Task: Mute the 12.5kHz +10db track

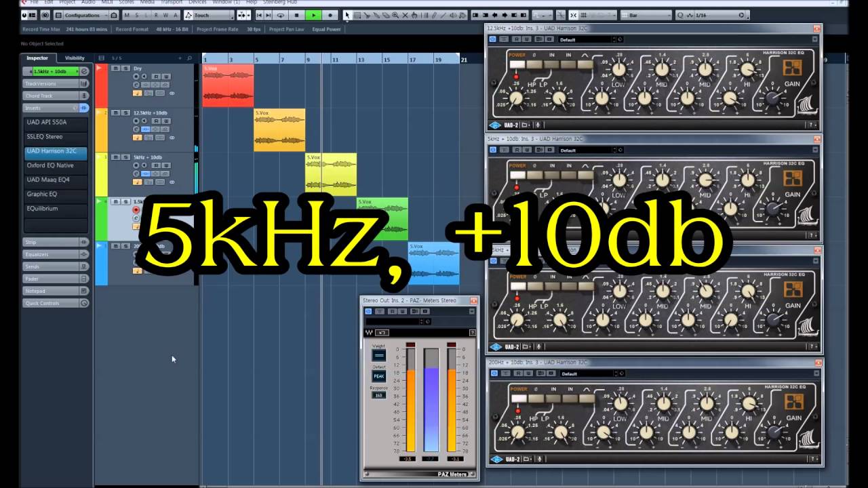Action: (115, 113)
